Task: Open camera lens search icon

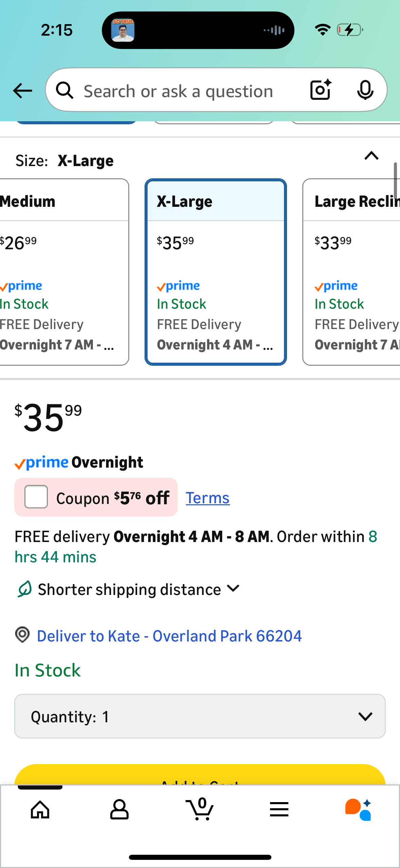Action: (x=321, y=90)
